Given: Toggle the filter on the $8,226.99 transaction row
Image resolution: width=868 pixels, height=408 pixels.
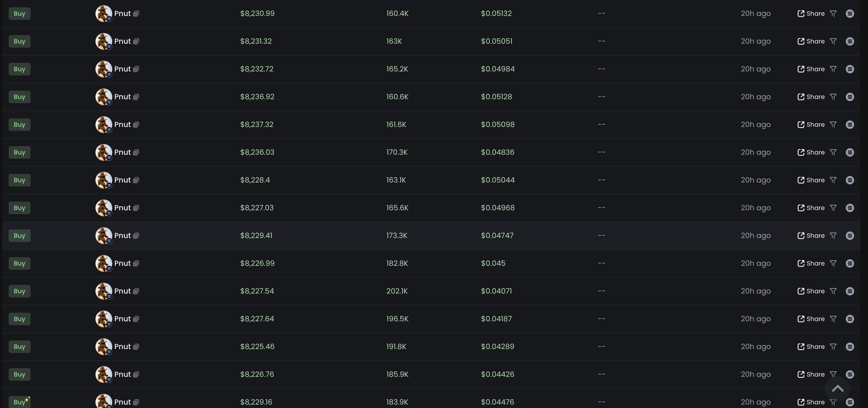Looking at the screenshot, I should (834, 263).
